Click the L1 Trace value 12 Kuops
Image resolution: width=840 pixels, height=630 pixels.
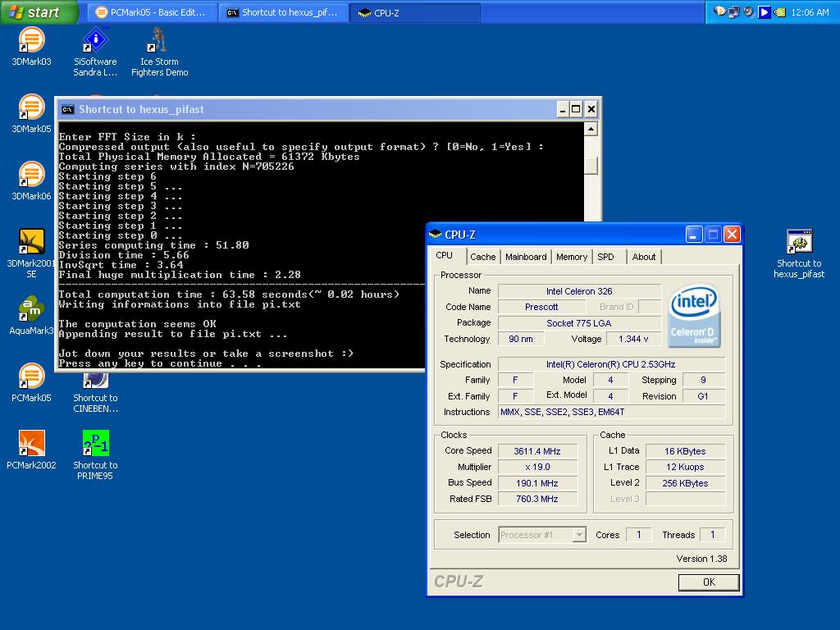(685, 467)
